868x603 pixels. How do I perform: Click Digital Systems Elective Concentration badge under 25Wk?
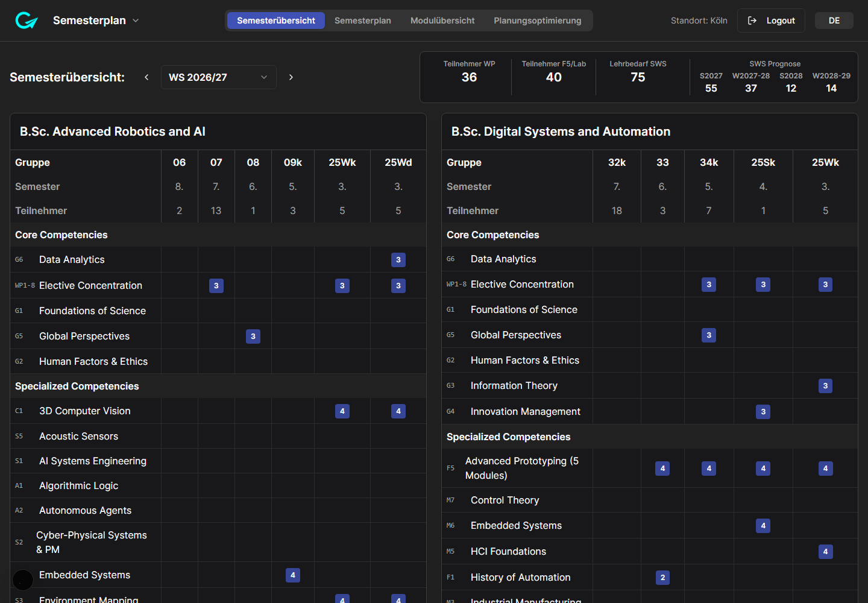point(826,285)
